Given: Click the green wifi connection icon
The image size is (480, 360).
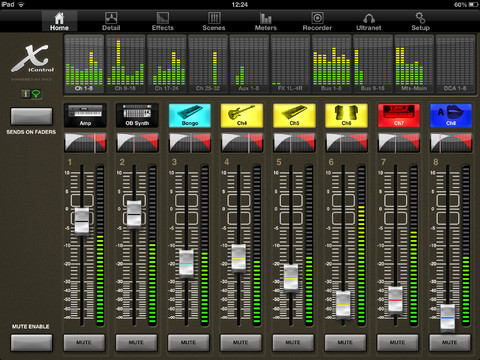Looking at the screenshot, I should click(x=36, y=94).
